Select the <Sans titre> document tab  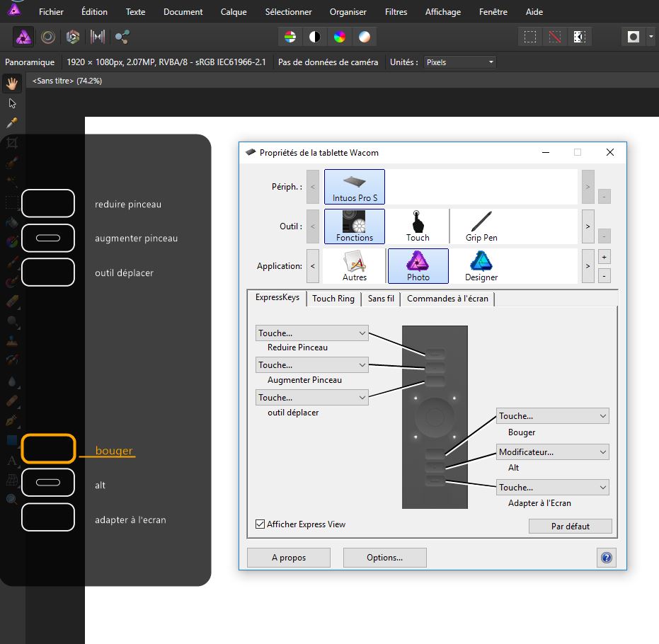click(67, 81)
